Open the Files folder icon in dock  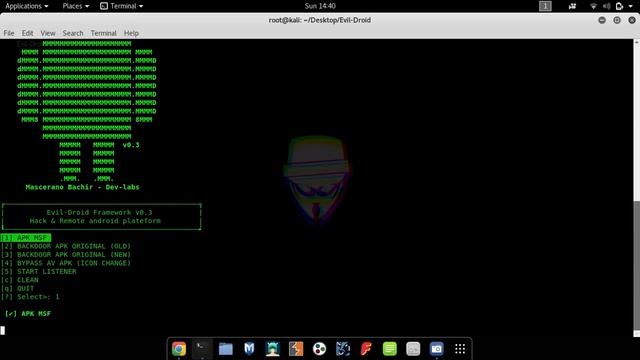tap(226, 349)
